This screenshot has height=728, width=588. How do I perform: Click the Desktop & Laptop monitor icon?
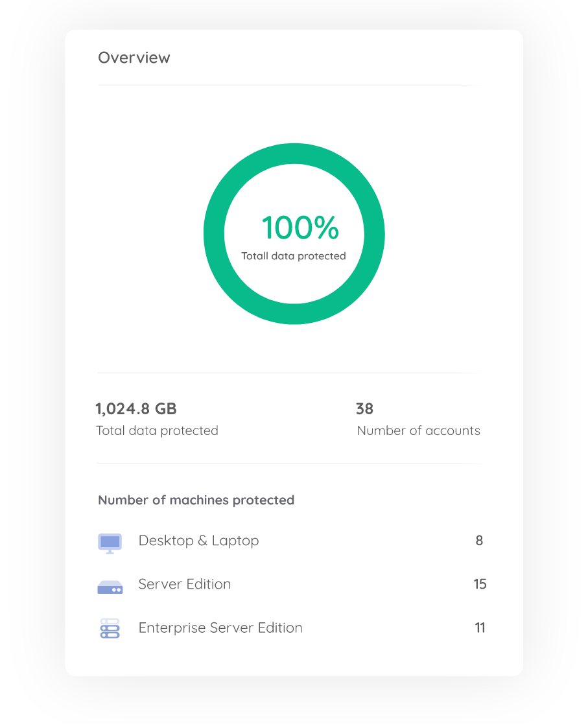click(x=110, y=543)
